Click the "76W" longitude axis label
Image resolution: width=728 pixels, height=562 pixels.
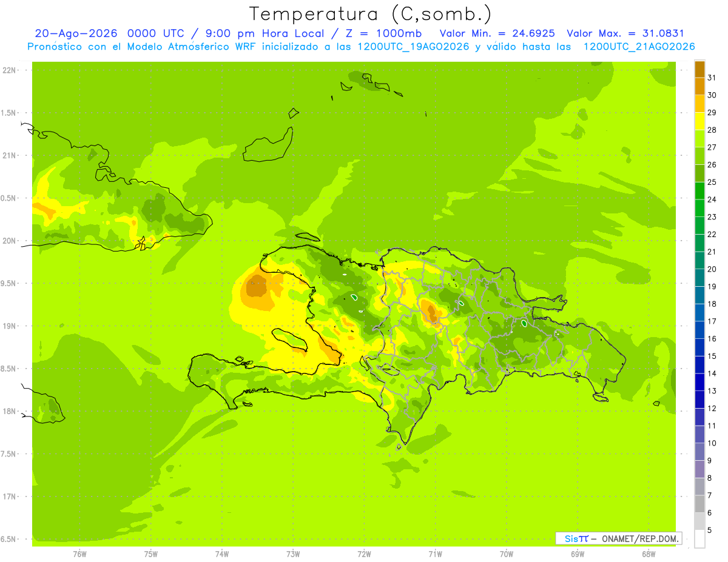[x=79, y=554]
